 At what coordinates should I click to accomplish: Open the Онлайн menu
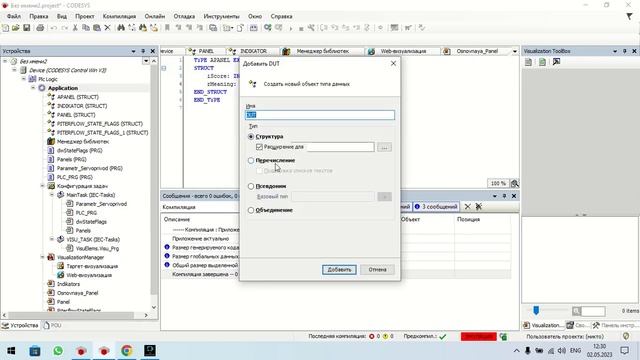tap(155, 16)
